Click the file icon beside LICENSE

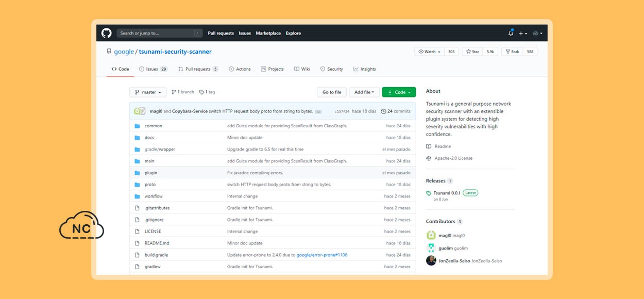138,231
